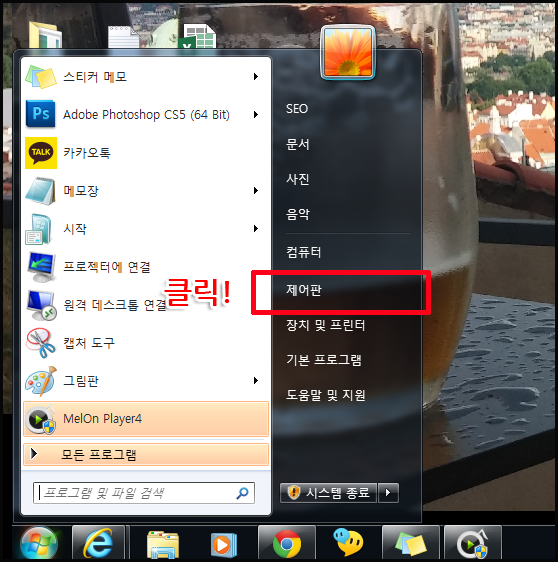The image size is (558, 562).
Task: Open 장치 및 프린터
Action: (x=325, y=325)
